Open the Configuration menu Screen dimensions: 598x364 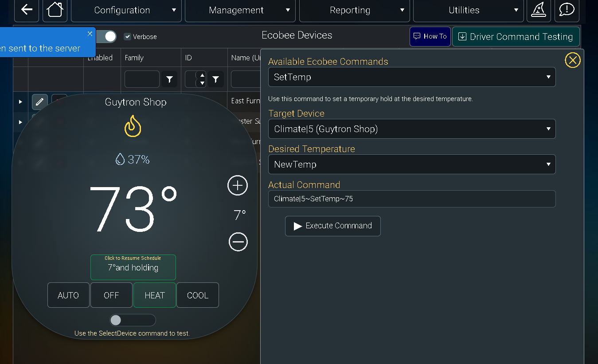point(126,10)
